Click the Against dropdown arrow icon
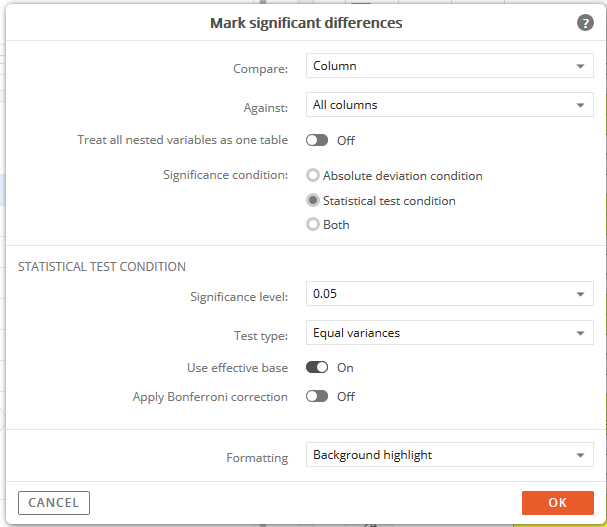607x527 pixels. pyautogui.click(x=580, y=105)
